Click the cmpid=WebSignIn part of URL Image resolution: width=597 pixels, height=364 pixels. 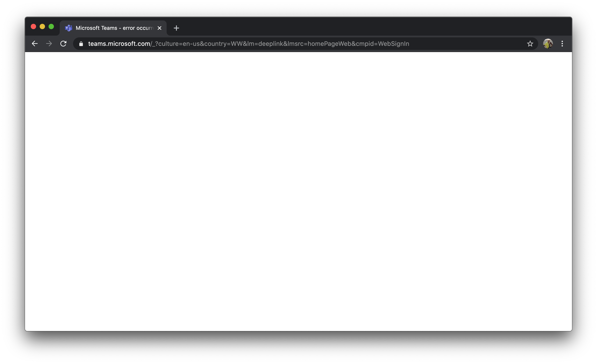point(382,44)
